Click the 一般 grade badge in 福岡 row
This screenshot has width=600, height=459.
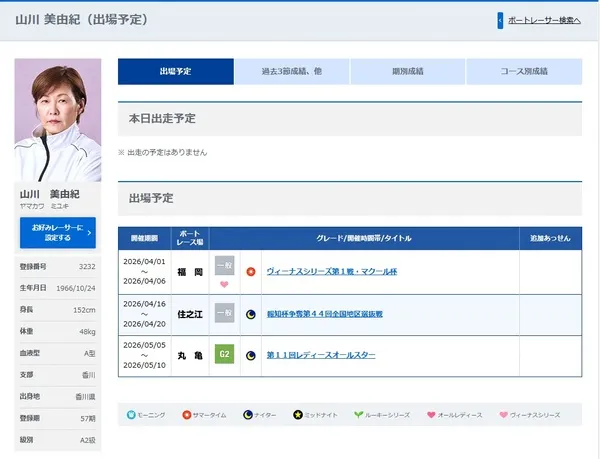click(224, 265)
